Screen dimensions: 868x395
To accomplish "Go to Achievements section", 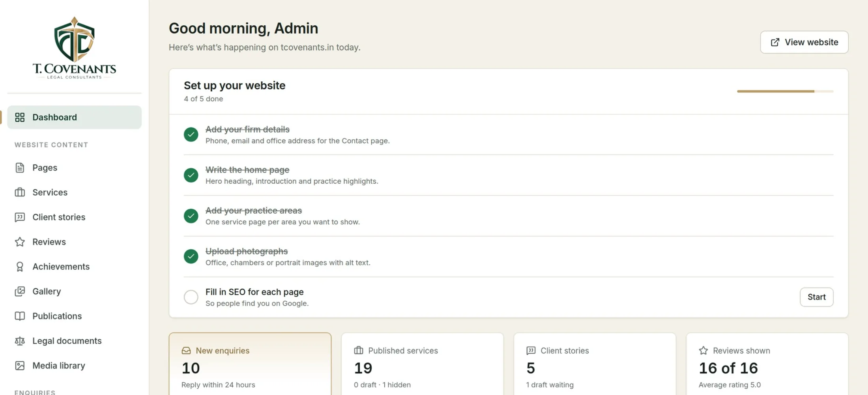I will 74,267.
